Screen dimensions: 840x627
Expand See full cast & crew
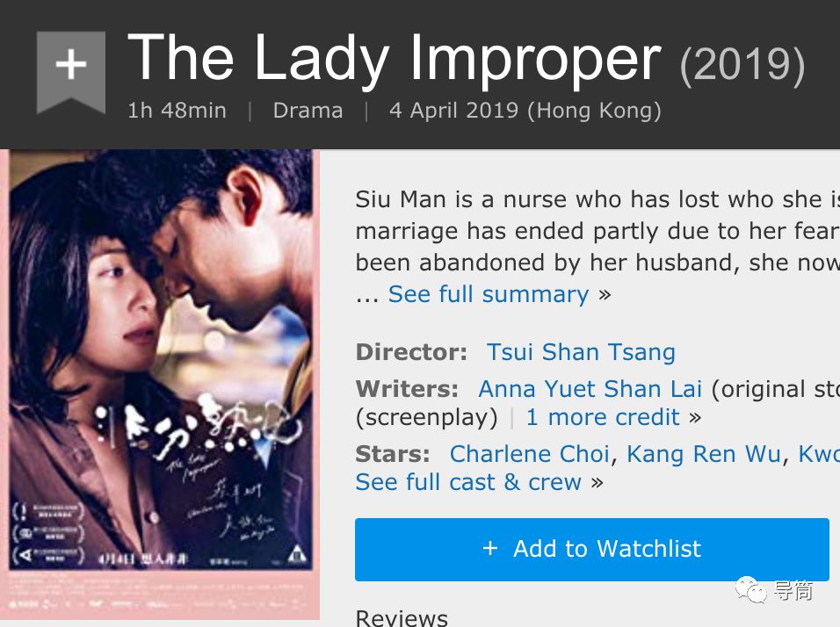[468, 482]
